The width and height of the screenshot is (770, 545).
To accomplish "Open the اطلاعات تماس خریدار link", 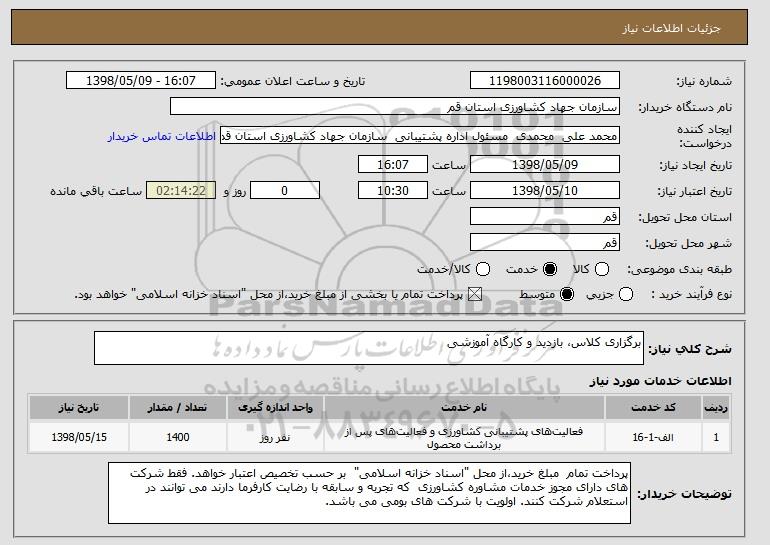I will 162,136.
